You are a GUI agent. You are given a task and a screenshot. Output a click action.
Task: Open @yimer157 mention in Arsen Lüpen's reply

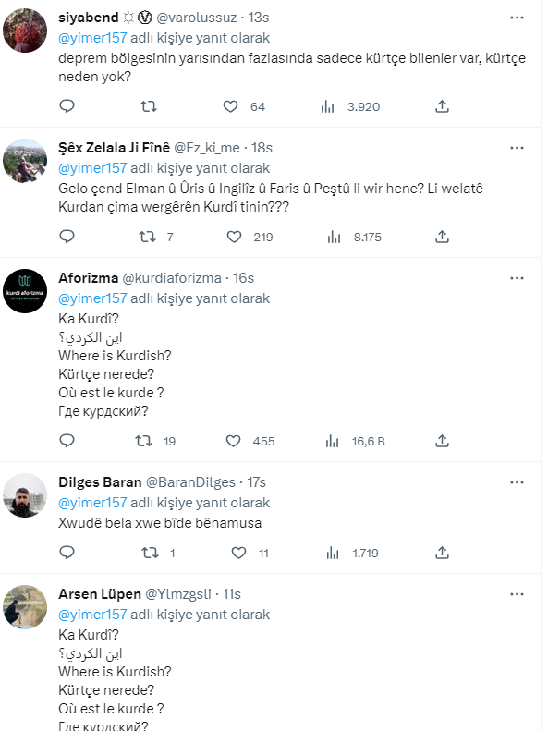92,615
